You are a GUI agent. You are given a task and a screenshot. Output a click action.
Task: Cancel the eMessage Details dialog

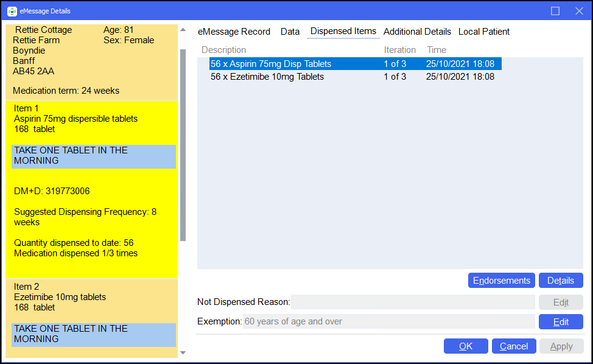[514, 346]
